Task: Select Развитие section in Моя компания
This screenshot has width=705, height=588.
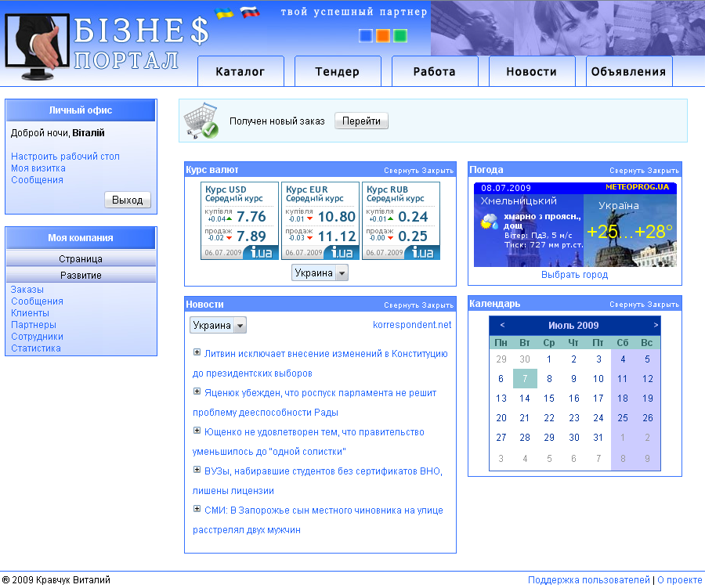Action: (81, 275)
